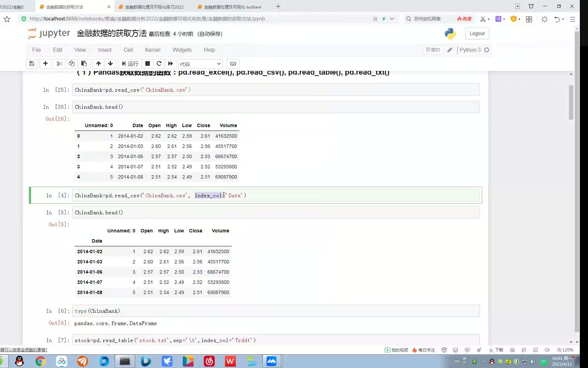Copy selected cells icon
This screenshot has height=368, width=588.
tap(71, 64)
